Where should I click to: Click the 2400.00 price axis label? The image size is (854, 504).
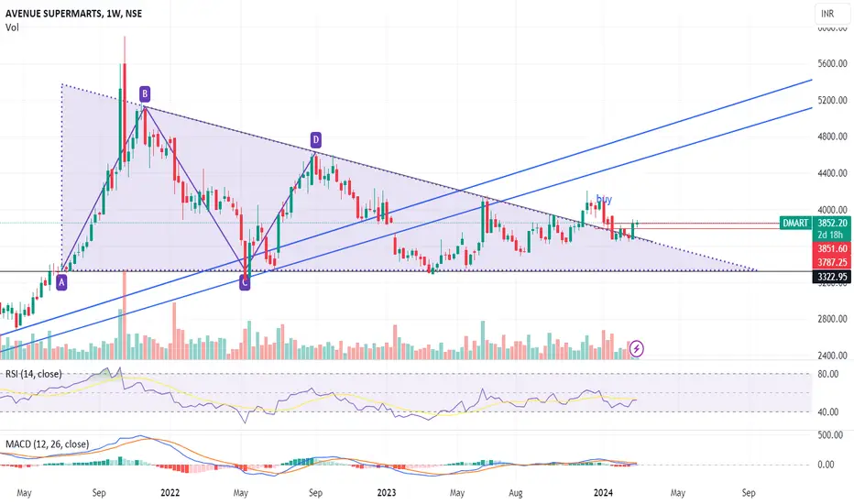pyautogui.click(x=832, y=356)
